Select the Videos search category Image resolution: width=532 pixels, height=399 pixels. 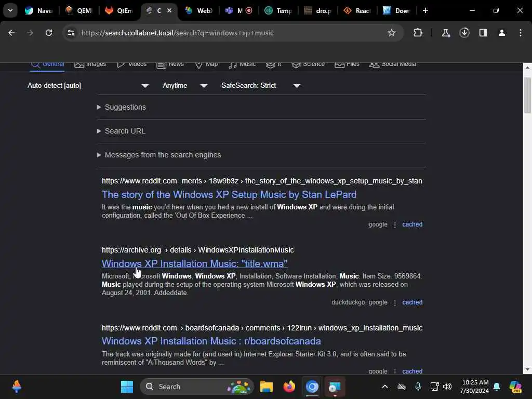(131, 64)
